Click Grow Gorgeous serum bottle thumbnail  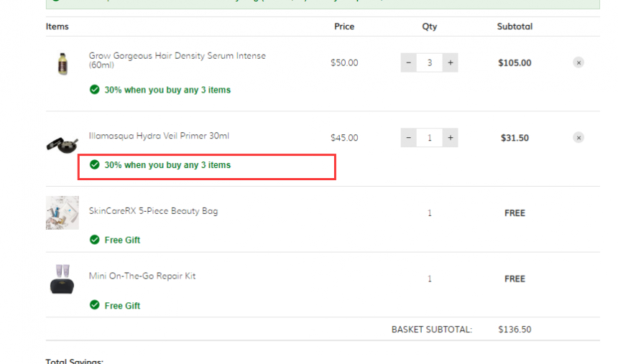click(x=63, y=63)
